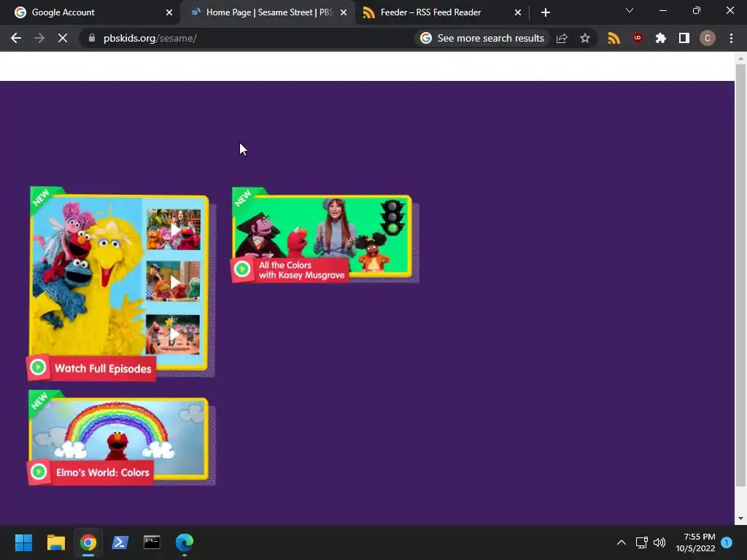Open the Command Prompt taskbar icon
This screenshot has height=560, width=747.
click(152, 542)
